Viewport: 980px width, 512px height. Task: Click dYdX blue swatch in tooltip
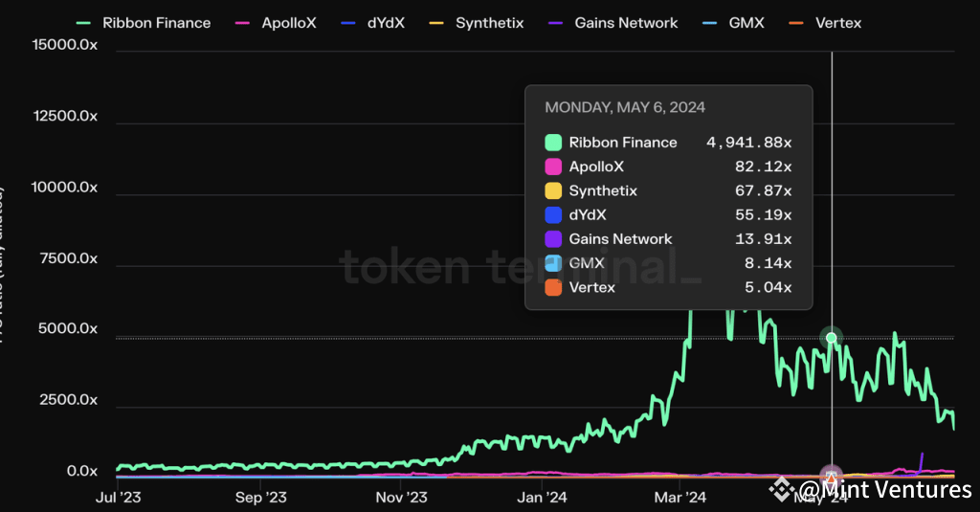pyautogui.click(x=553, y=215)
